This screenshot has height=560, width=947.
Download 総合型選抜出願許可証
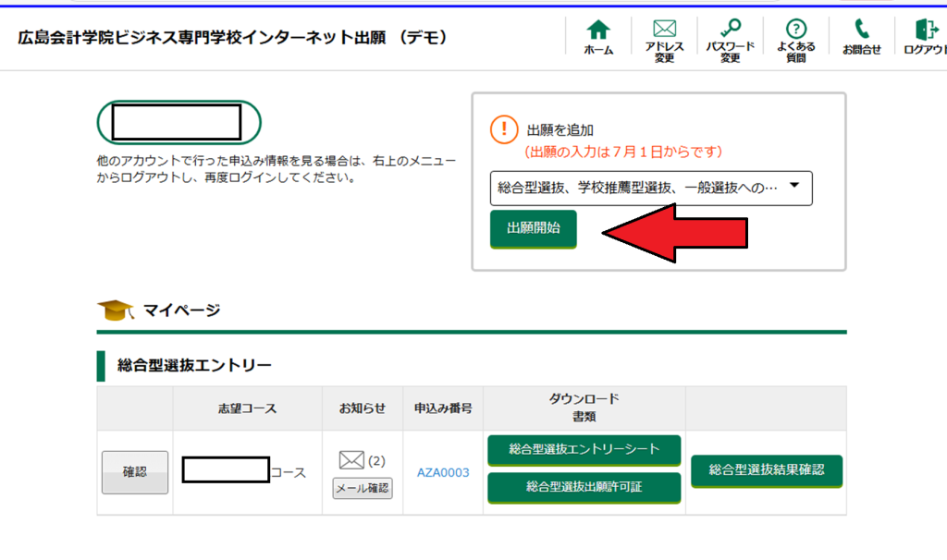tap(584, 487)
